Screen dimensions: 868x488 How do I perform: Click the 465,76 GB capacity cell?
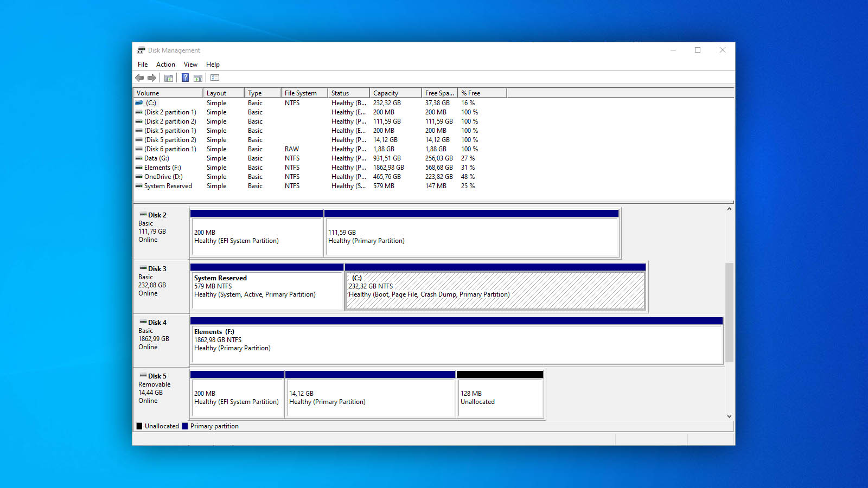point(387,177)
